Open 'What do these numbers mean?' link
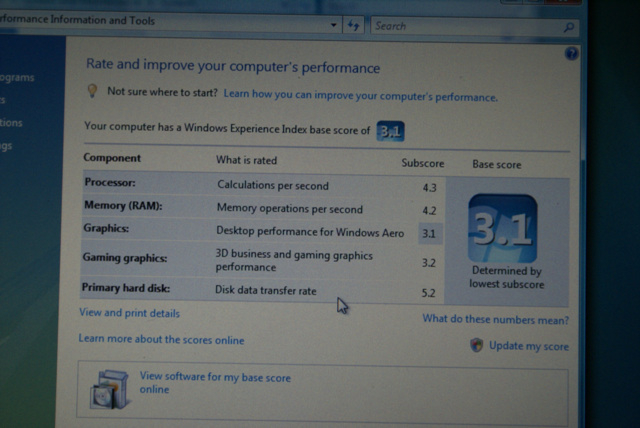Image resolution: width=640 pixels, height=428 pixels. (x=496, y=319)
